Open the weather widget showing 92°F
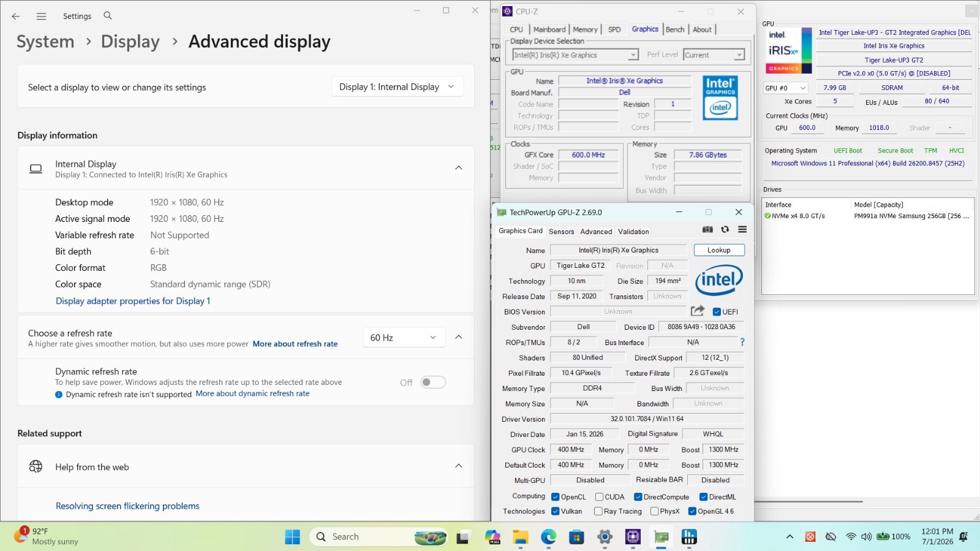Screen dimensions: 980x551 [48, 536]
